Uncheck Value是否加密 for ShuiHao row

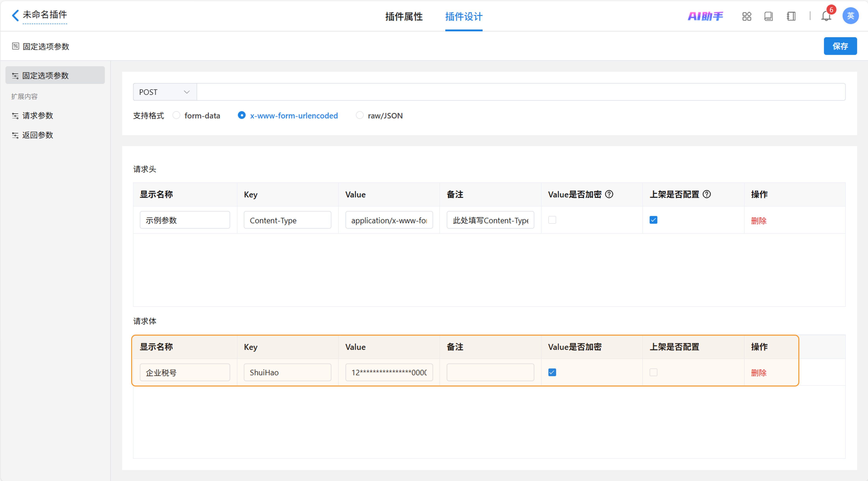coord(552,373)
